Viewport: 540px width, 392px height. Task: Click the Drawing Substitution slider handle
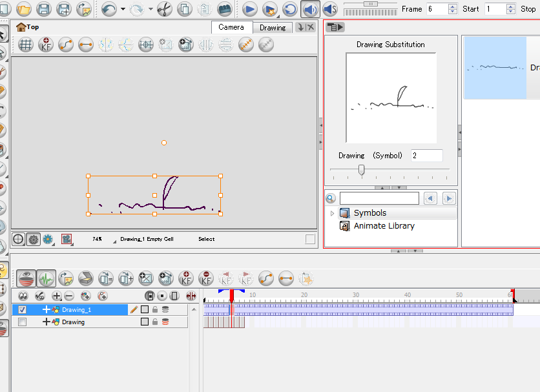361,169
